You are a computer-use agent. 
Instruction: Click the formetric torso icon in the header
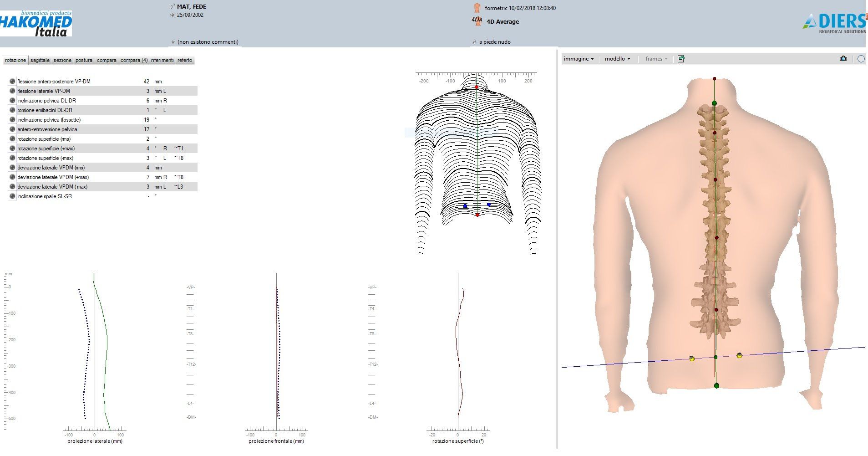tap(477, 8)
